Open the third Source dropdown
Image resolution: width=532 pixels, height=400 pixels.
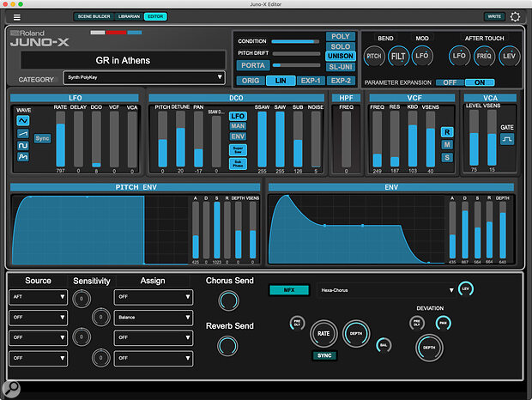pos(39,337)
